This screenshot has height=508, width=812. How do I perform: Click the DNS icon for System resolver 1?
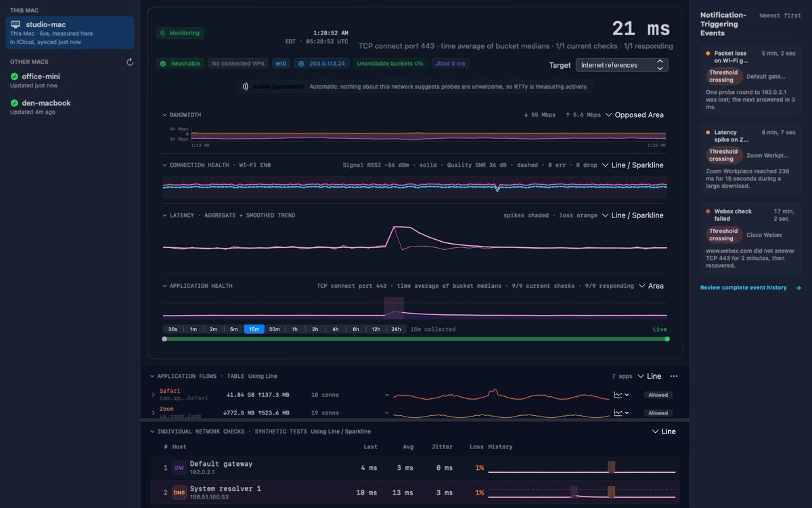point(179,492)
